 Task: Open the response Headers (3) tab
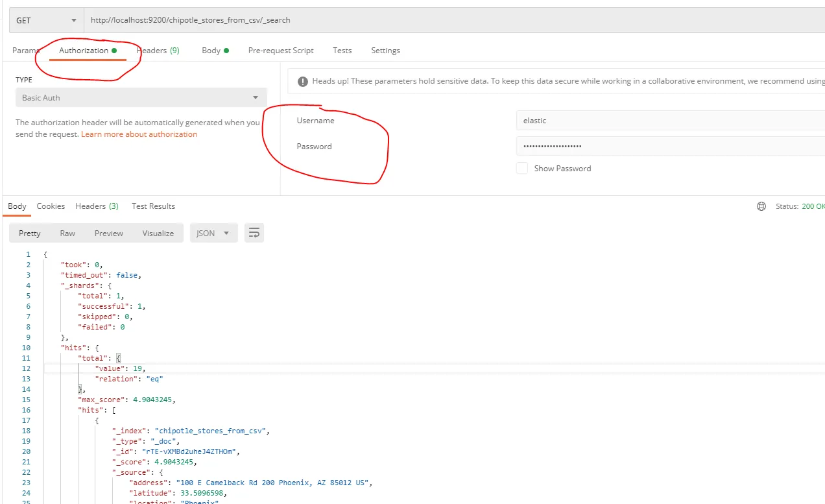[x=97, y=206]
